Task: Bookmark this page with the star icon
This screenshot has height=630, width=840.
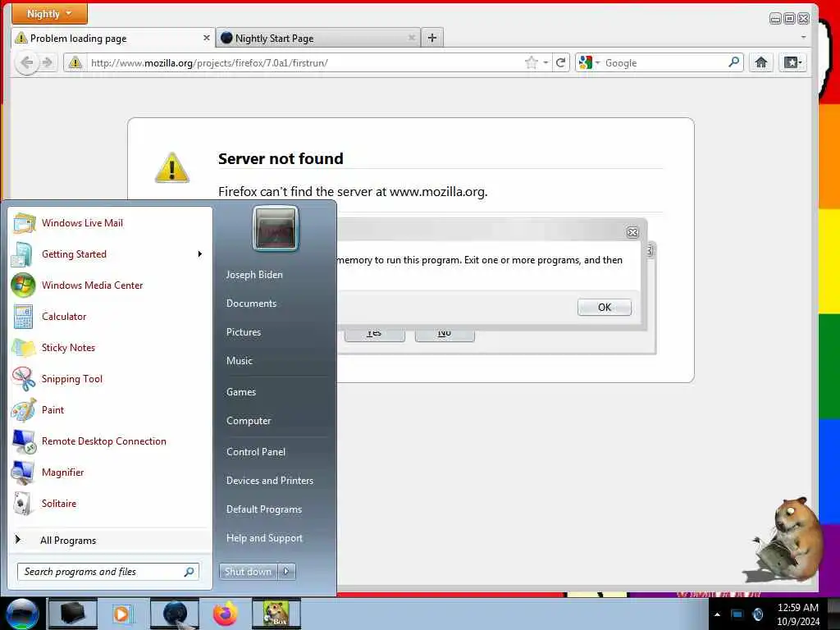Action: (x=531, y=62)
